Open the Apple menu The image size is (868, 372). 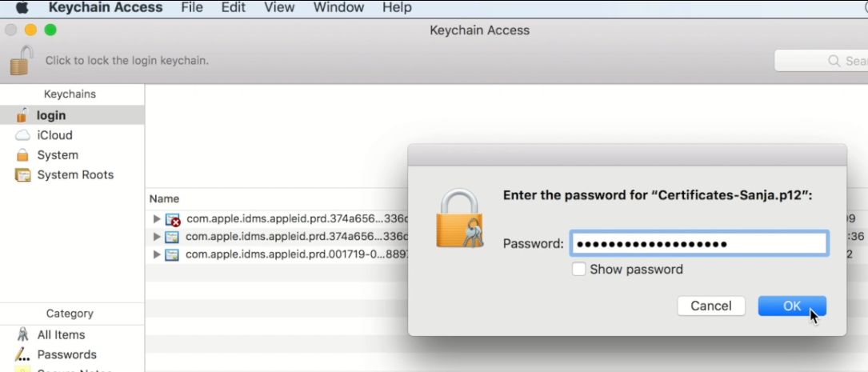[x=21, y=8]
